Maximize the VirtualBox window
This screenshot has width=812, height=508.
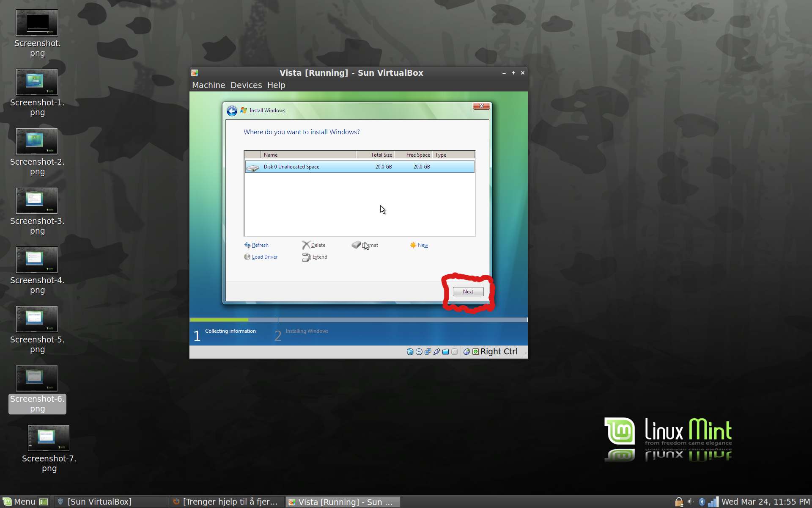[513, 73]
